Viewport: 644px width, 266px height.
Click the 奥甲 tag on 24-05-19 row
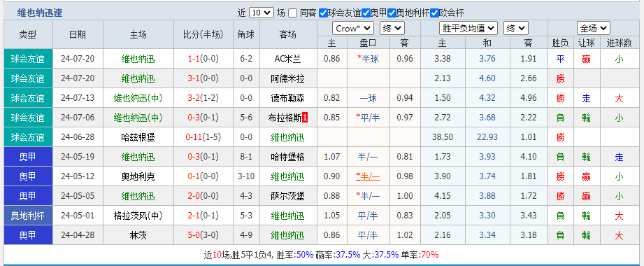(28, 157)
